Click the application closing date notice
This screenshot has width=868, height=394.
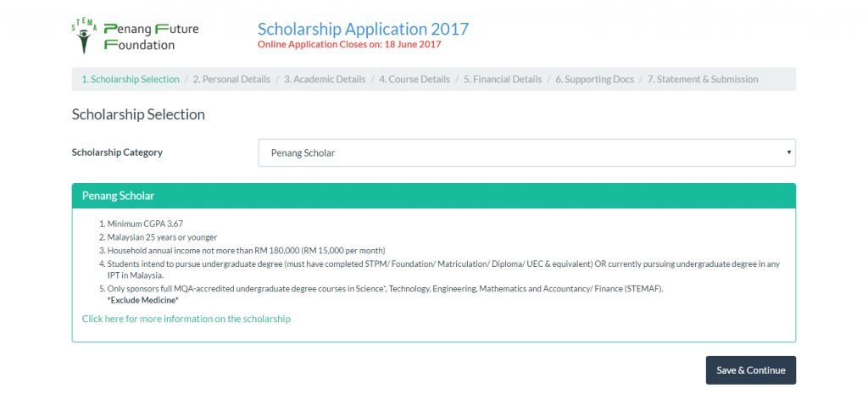pyautogui.click(x=349, y=45)
